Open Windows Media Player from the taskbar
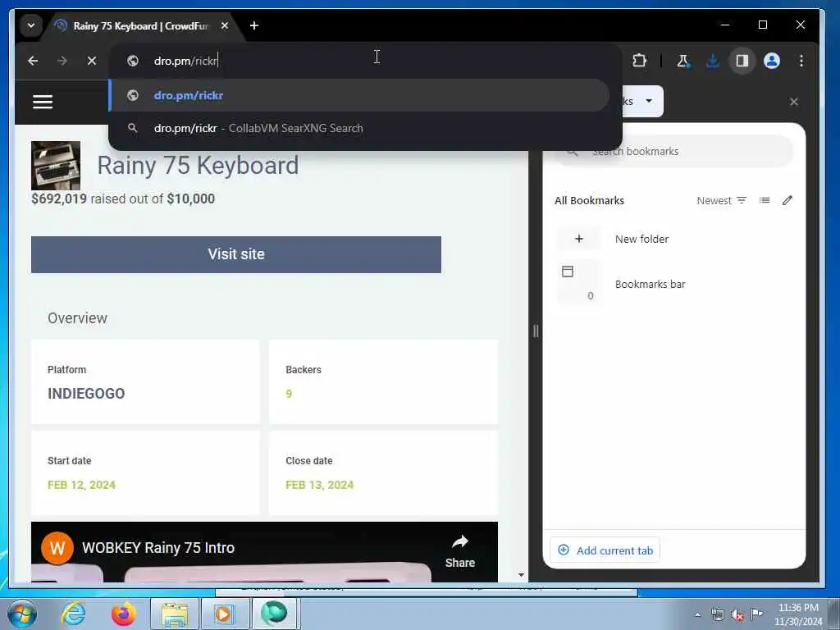The image size is (840, 630). [x=224, y=614]
